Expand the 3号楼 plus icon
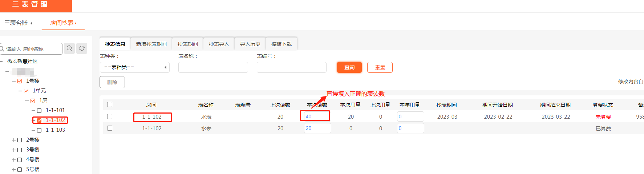 pyautogui.click(x=14, y=150)
